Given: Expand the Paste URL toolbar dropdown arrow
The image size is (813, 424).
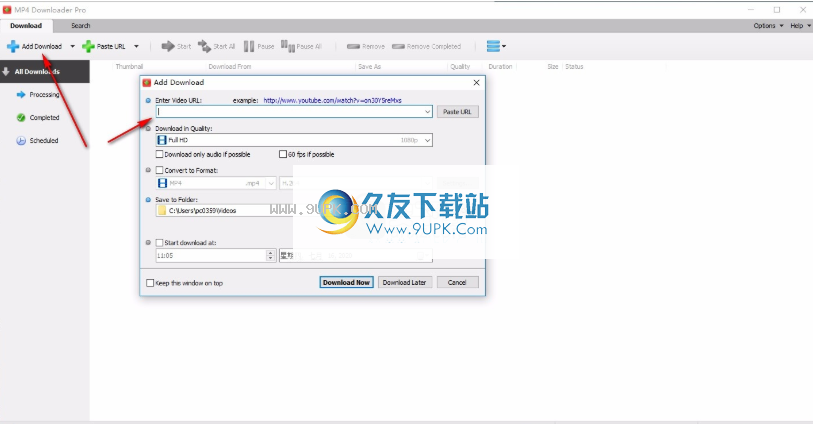Looking at the screenshot, I should click(136, 47).
